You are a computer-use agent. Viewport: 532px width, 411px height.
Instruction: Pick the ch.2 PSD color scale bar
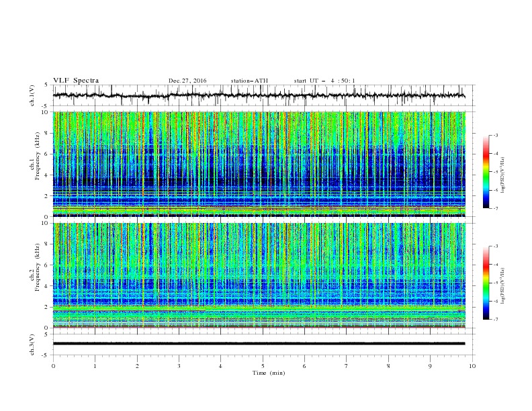tap(486, 283)
